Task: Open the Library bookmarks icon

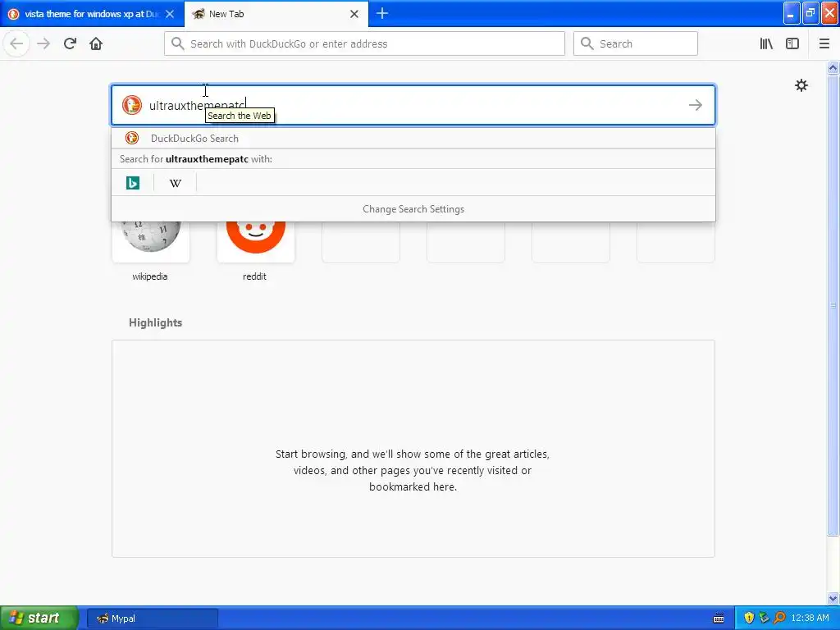Action: click(766, 43)
